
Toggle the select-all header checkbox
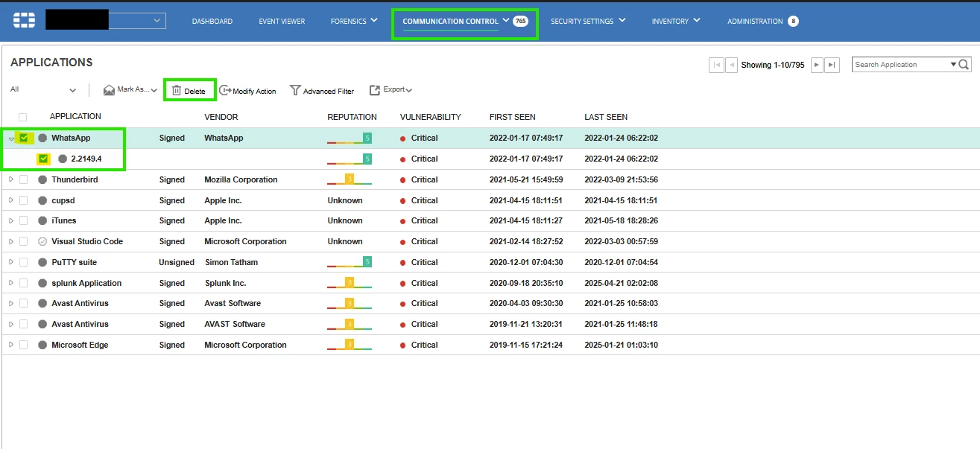(x=22, y=117)
